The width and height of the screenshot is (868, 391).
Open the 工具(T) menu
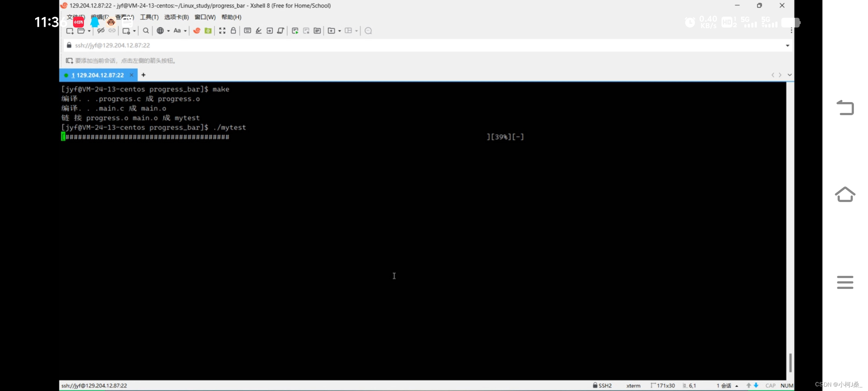[149, 17]
